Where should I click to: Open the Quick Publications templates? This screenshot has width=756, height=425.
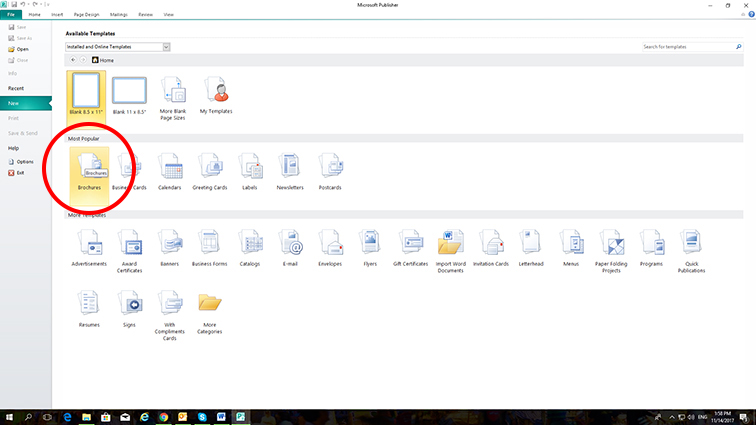coord(691,251)
